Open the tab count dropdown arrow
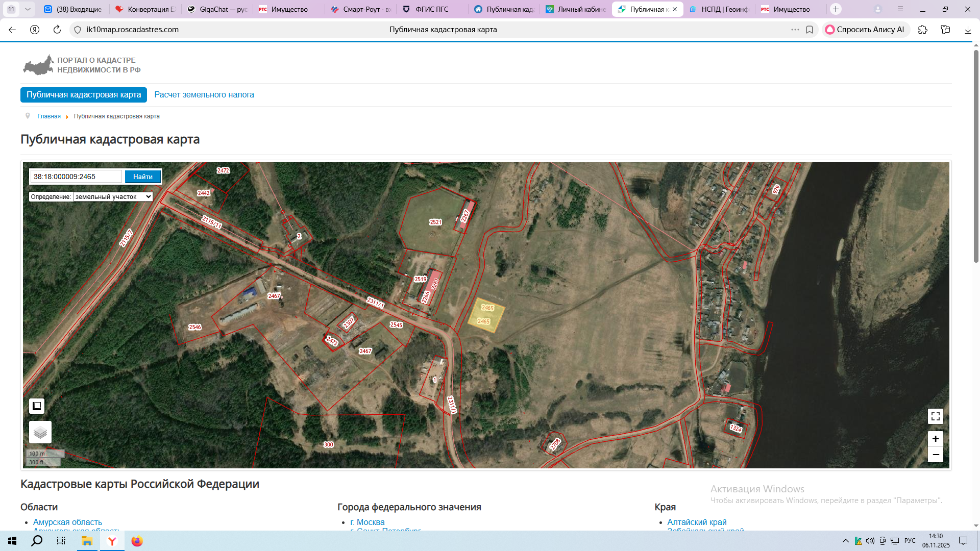Viewport: 980px width, 551px height. click(x=28, y=9)
